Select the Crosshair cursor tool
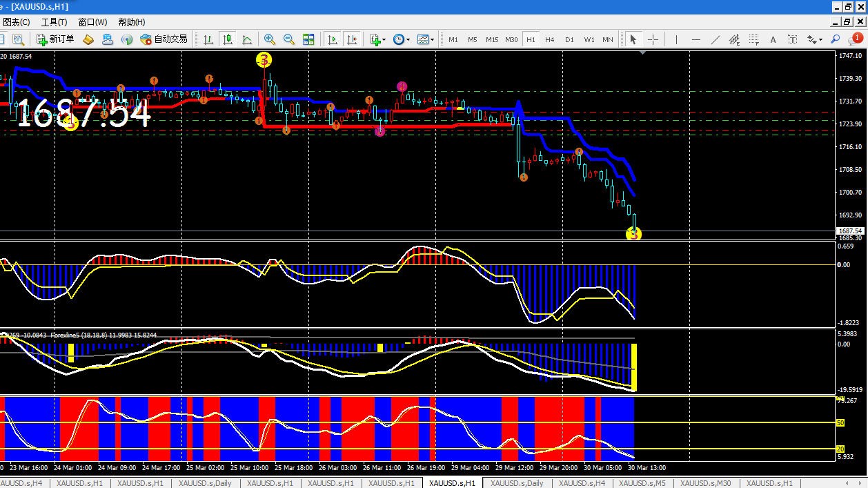This screenshot has height=488, width=868. click(653, 39)
